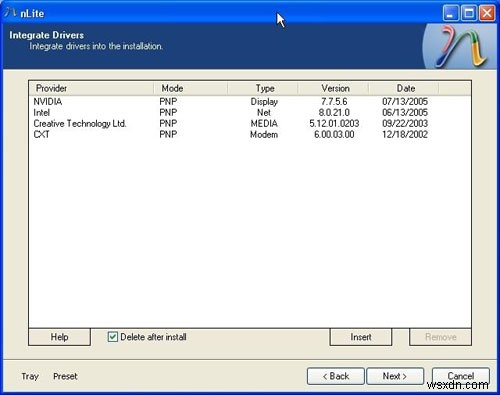Select the Intel driver row
The image size is (500, 395).
tap(250, 112)
